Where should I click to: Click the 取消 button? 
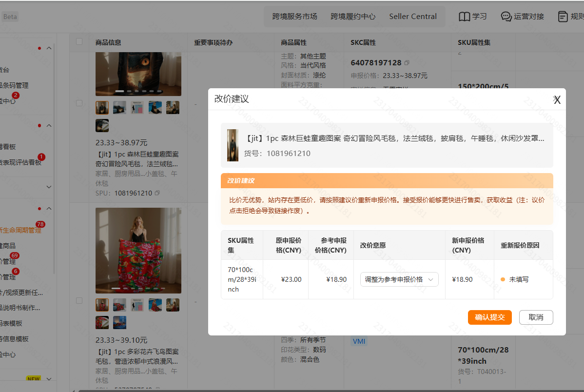click(536, 317)
